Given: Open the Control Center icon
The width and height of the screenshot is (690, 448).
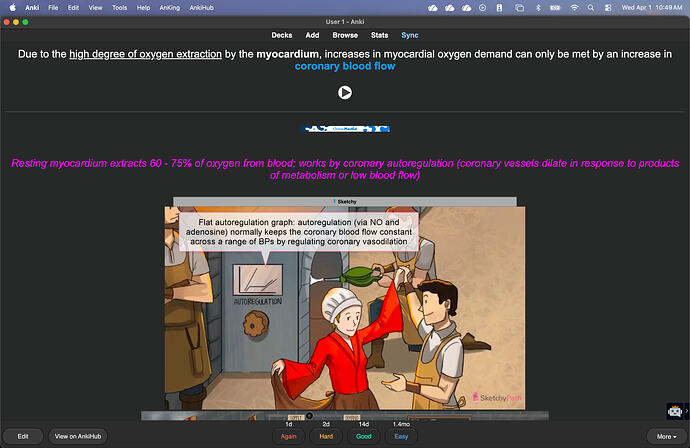Looking at the screenshot, I should (608, 7).
